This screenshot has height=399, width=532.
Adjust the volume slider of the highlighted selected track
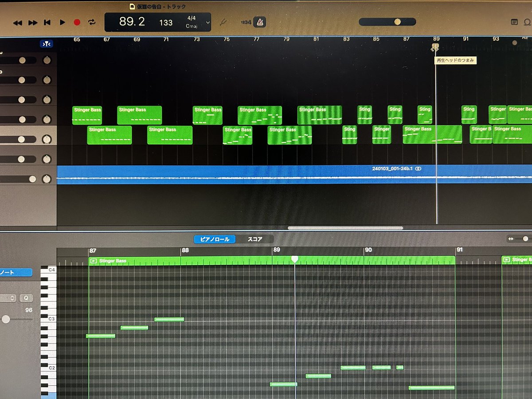(x=18, y=140)
